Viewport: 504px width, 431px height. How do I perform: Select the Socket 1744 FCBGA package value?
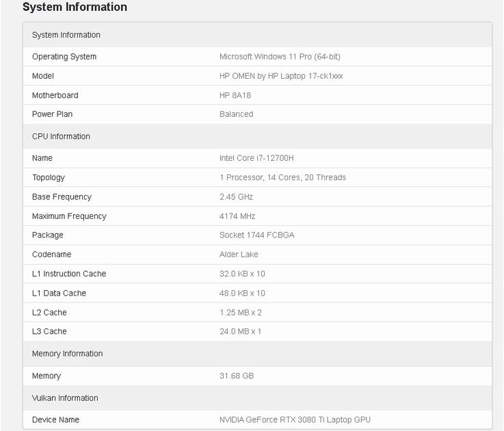coord(257,235)
